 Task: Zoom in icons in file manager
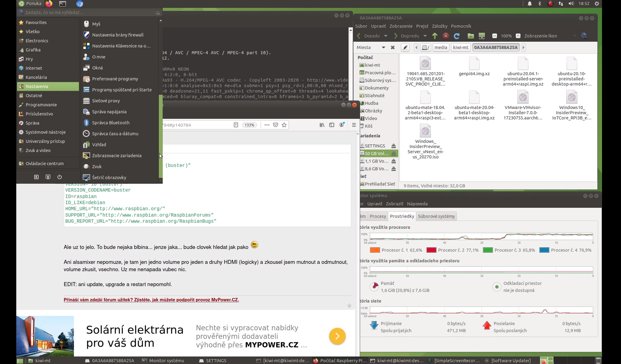[518, 36]
